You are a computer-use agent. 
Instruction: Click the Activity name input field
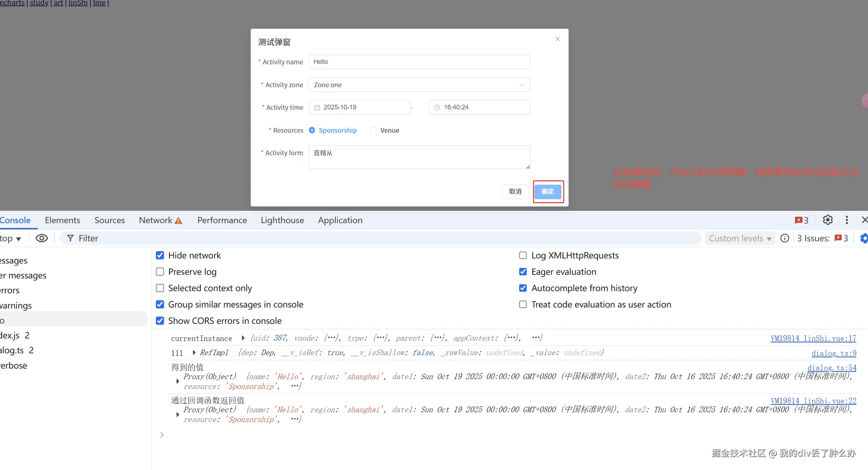pyautogui.click(x=419, y=62)
